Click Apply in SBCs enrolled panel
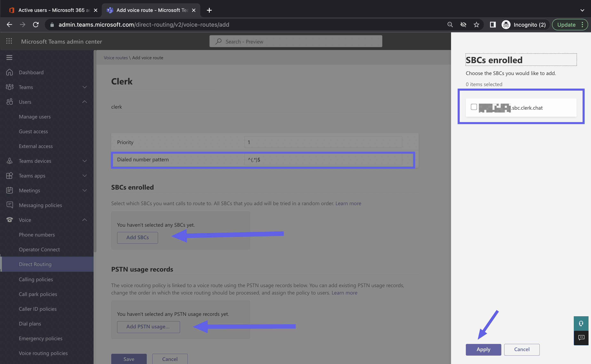The image size is (591, 364). click(483, 349)
